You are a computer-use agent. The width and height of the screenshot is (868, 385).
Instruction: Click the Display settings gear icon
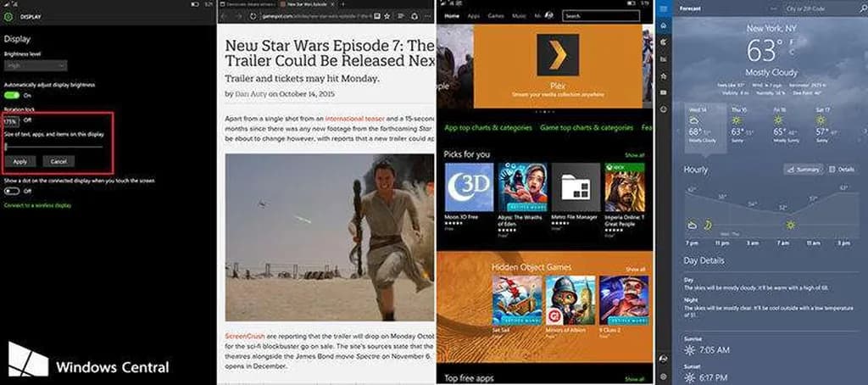point(8,15)
